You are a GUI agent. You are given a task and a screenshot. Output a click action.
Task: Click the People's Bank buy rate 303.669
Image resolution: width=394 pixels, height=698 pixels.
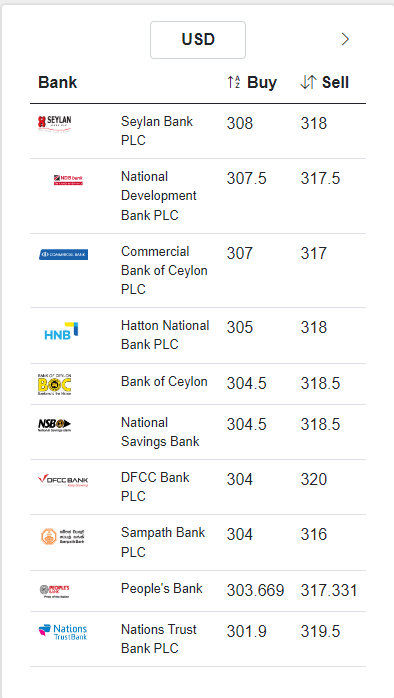[255, 591]
